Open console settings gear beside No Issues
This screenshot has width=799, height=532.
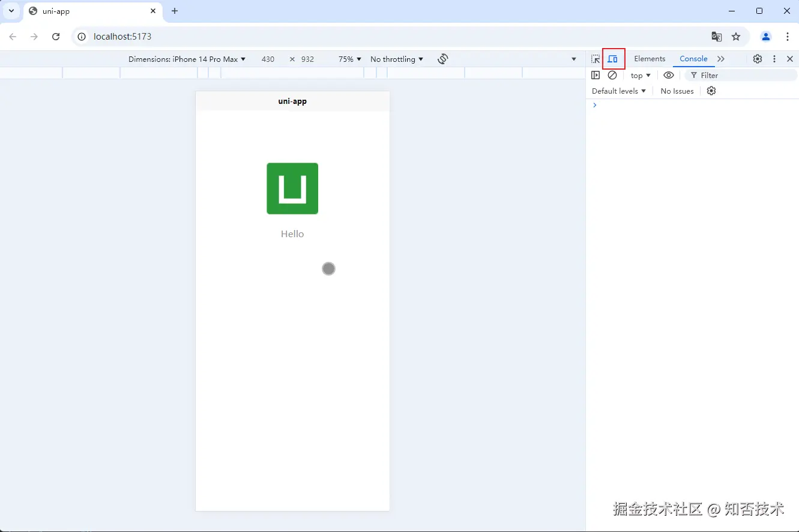[x=711, y=91]
